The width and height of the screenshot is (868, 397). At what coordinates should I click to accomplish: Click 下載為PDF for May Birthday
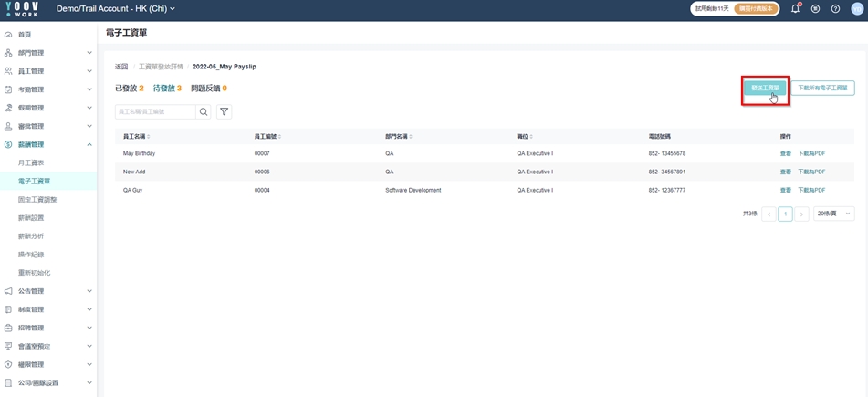click(811, 153)
